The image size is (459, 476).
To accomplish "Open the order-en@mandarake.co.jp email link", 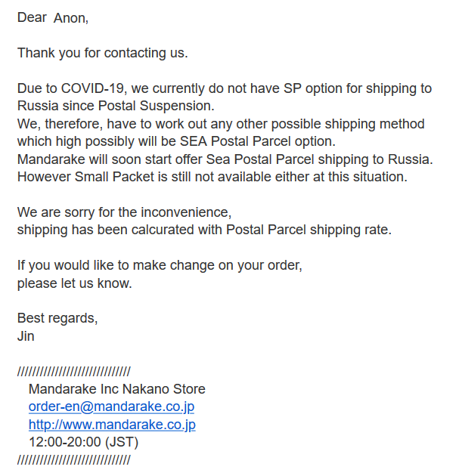I will [x=111, y=407].
